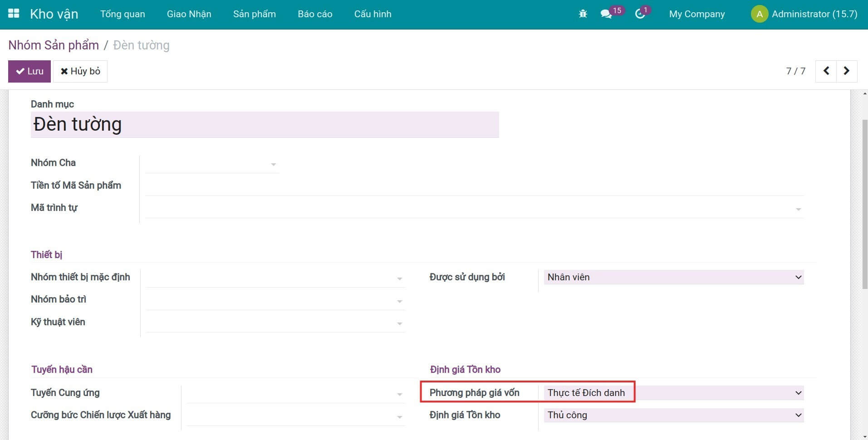Open the Báo cáo menu
Screen dimensions: 868x440
[x=315, y=14]
